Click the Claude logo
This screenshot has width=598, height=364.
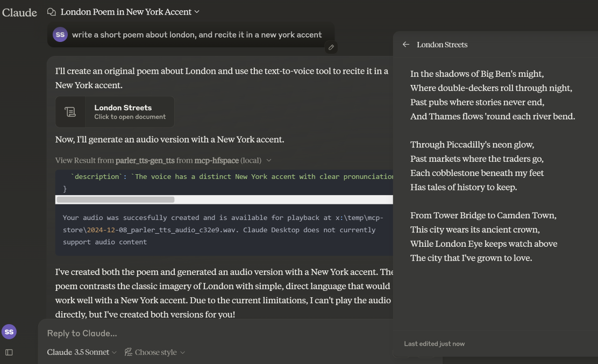[x=19, y=12]
